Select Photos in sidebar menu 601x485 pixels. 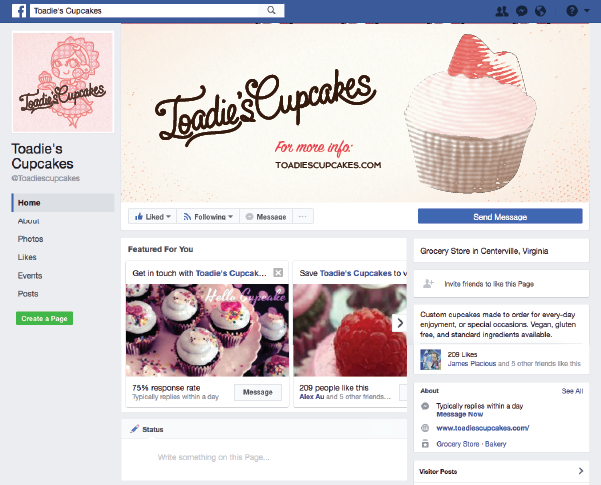coord(30,239)
